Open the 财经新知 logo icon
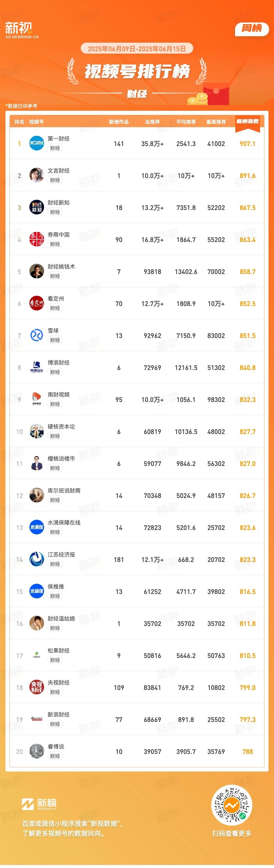The image size is (274, 868). click(36, 207)
